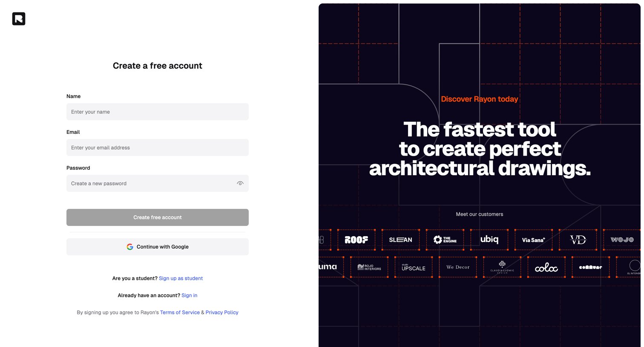The width and height of the screenshot is (644, 347).
Task: Click the Create free account button
Action: click(158, 217)
